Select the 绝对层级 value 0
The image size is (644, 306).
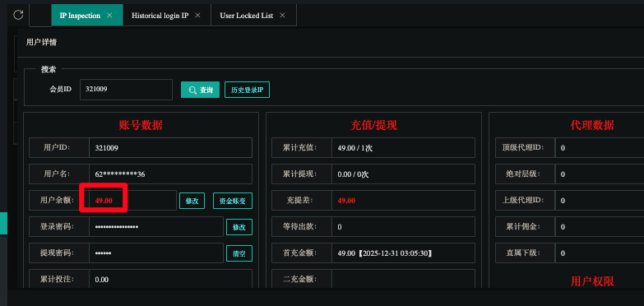563,174
